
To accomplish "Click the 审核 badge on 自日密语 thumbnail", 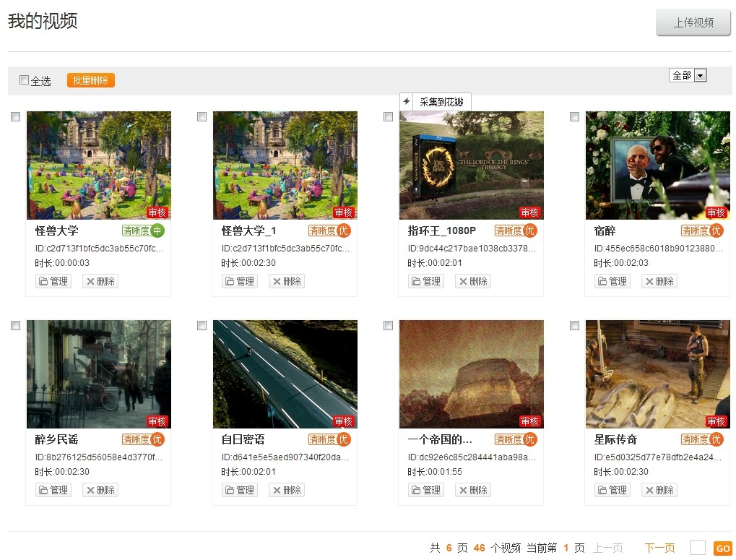I will 343,421.
